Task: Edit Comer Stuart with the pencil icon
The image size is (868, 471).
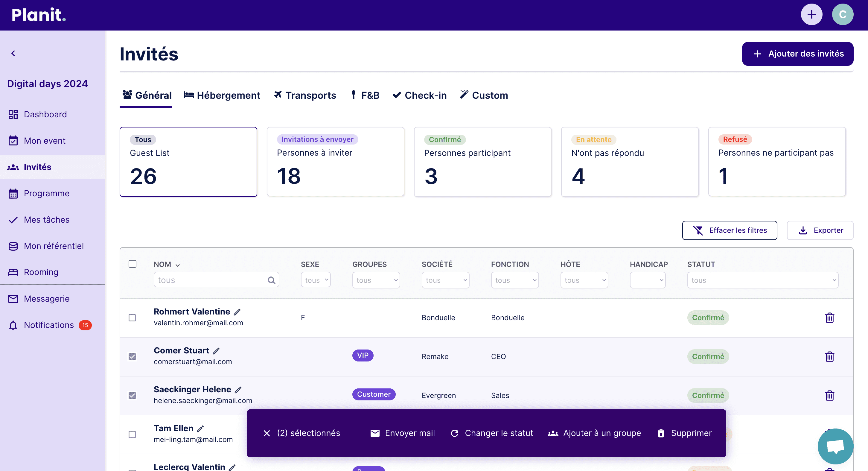Action: (216, 351)
